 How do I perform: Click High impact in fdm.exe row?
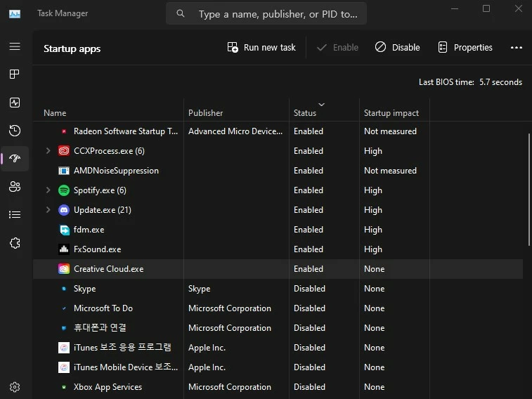(373, 230)
